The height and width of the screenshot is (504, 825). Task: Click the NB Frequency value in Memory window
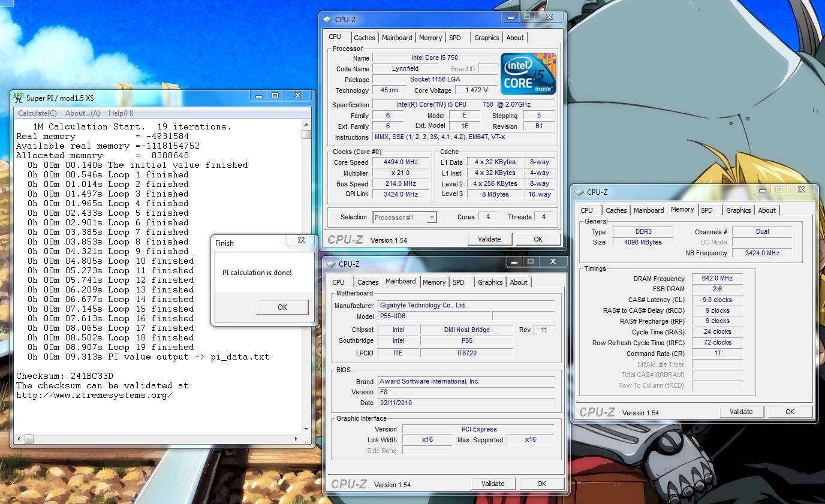click(x=762, y=253)
